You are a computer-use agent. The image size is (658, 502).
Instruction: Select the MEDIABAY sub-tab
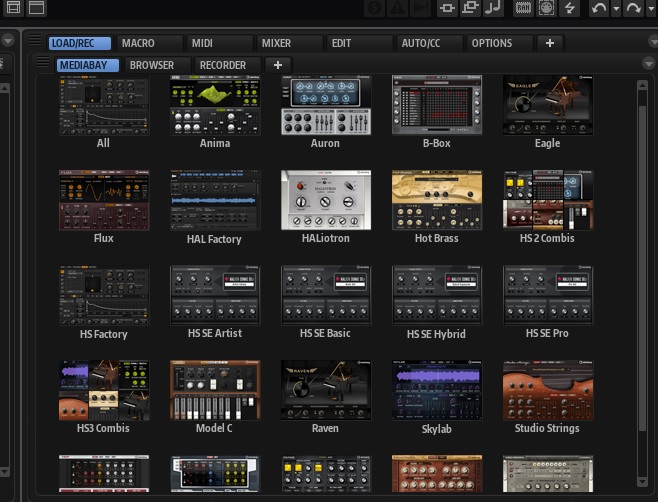[x=88, y=65]
